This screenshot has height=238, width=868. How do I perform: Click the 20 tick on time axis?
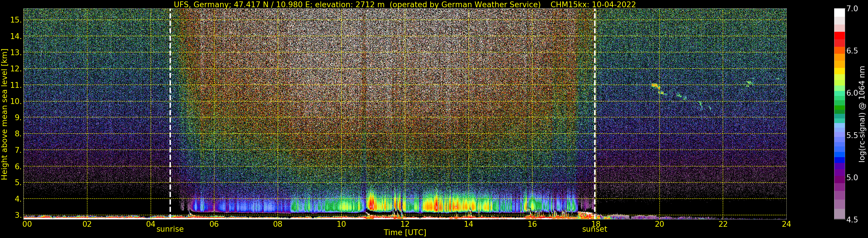pyautogui.click(x=659, y=224)
